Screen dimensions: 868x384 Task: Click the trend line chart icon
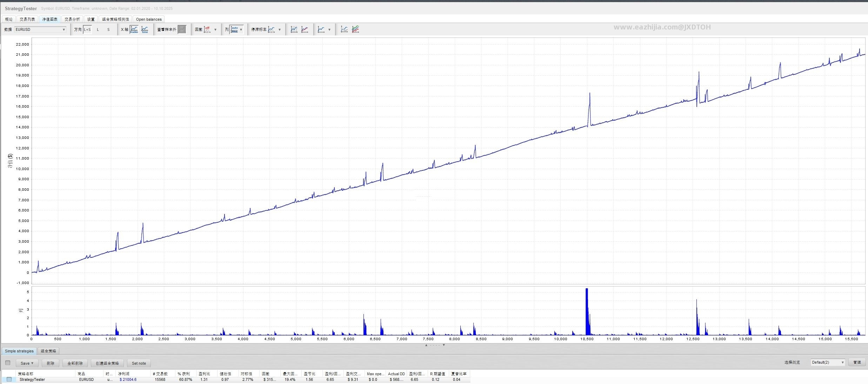point(305,29)
